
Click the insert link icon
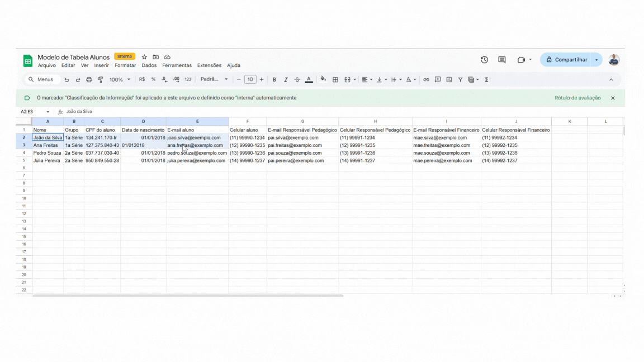pos(426,80)
